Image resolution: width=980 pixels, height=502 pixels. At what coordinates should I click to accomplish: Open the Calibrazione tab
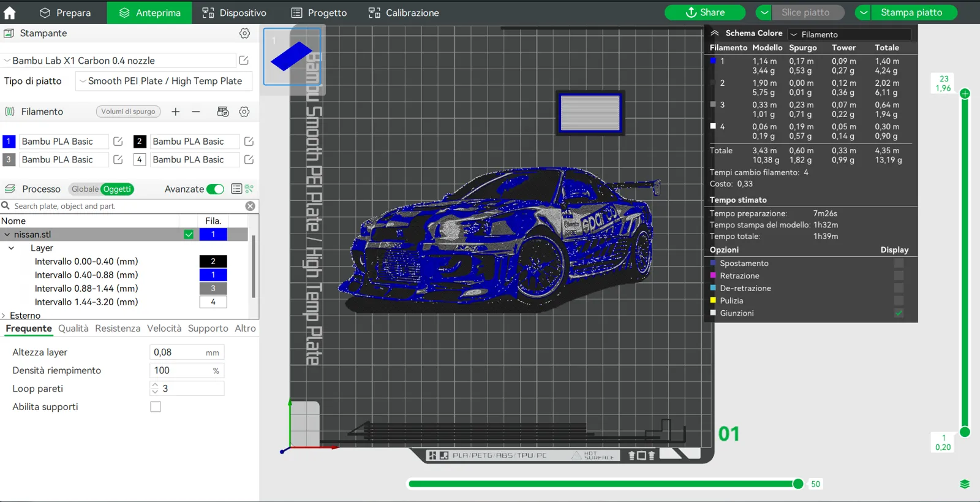tap(404, 12)
